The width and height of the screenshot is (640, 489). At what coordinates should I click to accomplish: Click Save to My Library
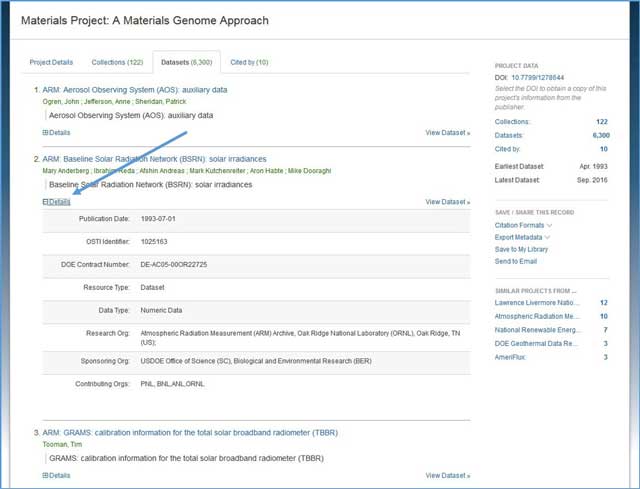pyautogui.click(x=521, y=249)
